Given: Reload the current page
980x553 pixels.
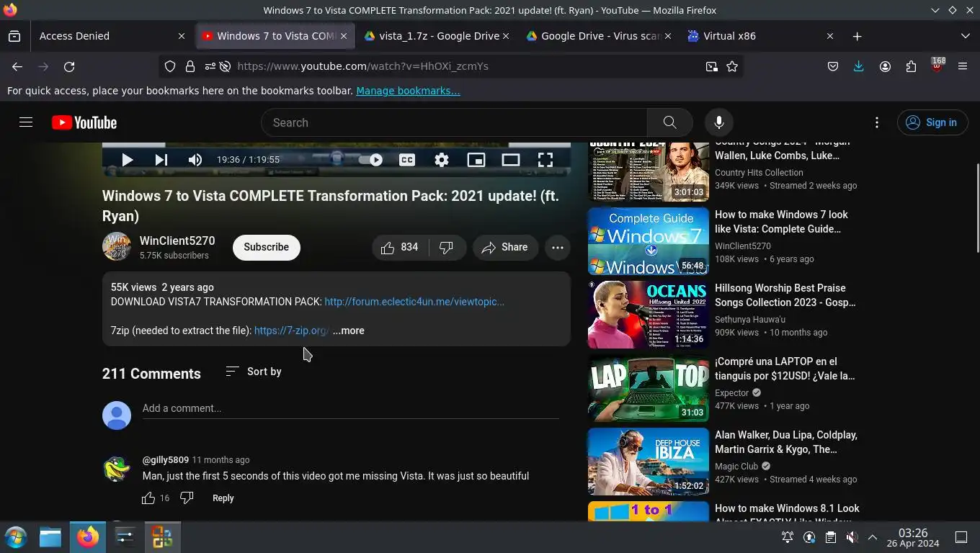Looking at the screenshot, I should (69, 66).
